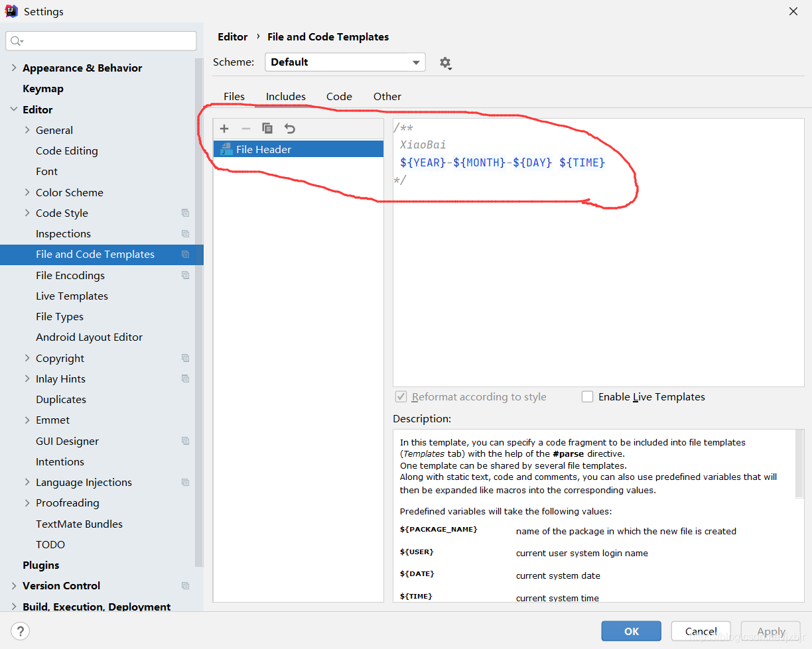812x649 pixels.
Task: Open the Duplicates page
Action: tap(61, 399)
